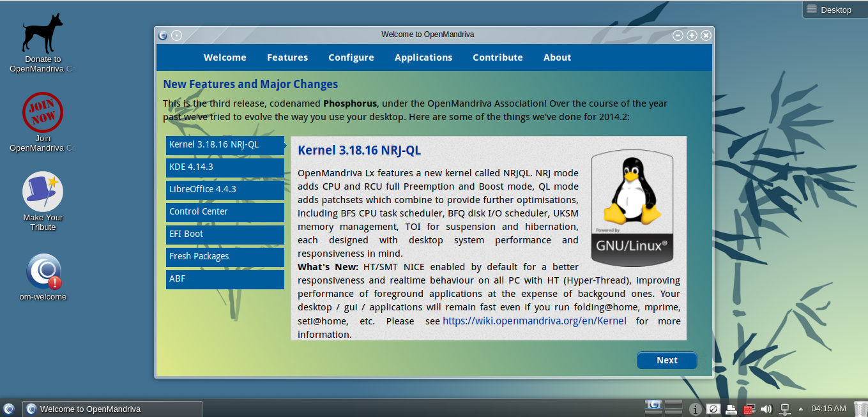
Task: Open the About tab
Action: (x=557, y=57)
